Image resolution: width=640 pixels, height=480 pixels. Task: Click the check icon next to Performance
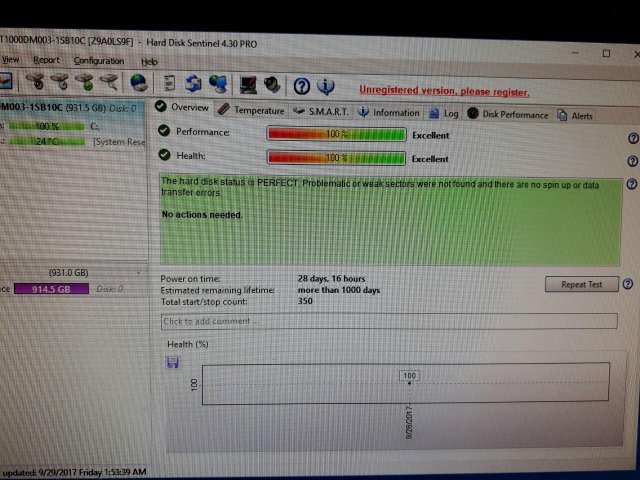tap(164, 130)
